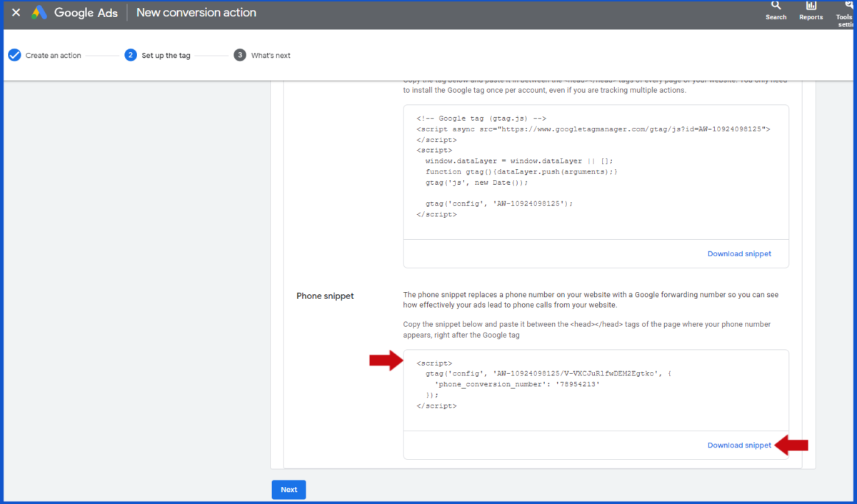The width and height of the screenshot is (857, 504).
Task: Open Tools and settings
Action: tap(843, 12)
